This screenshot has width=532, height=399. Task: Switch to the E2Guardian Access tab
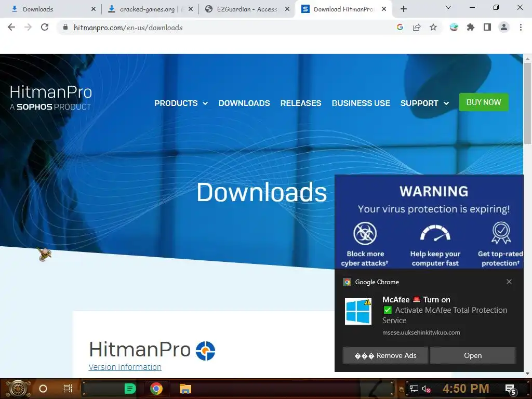[247, 9]
